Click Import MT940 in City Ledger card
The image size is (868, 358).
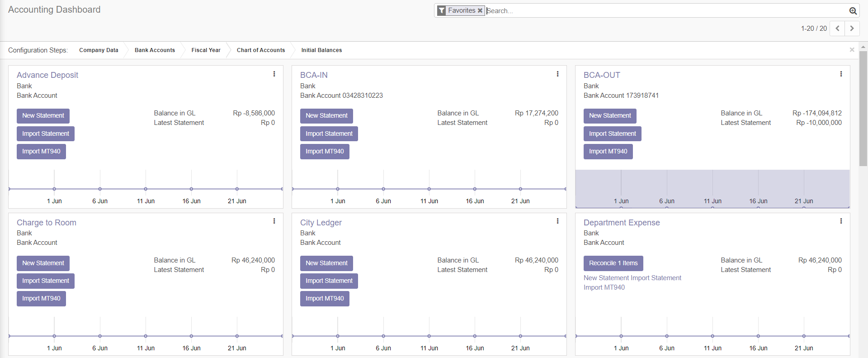[x=325, y=299]
